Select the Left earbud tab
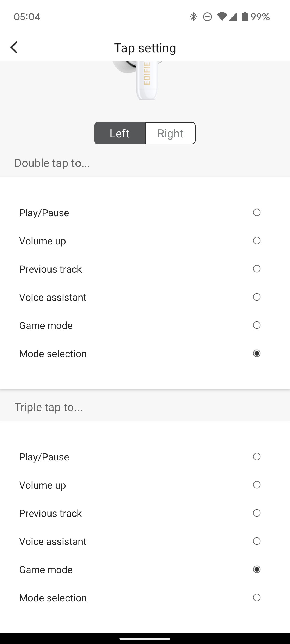290x644 pixels. 120,133
